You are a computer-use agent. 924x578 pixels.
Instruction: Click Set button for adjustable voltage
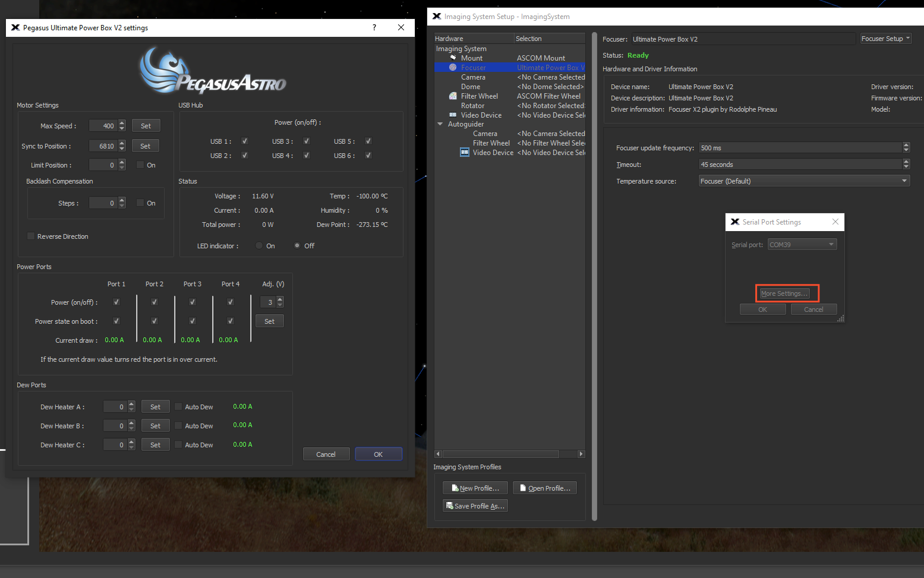tap(269, 321)
